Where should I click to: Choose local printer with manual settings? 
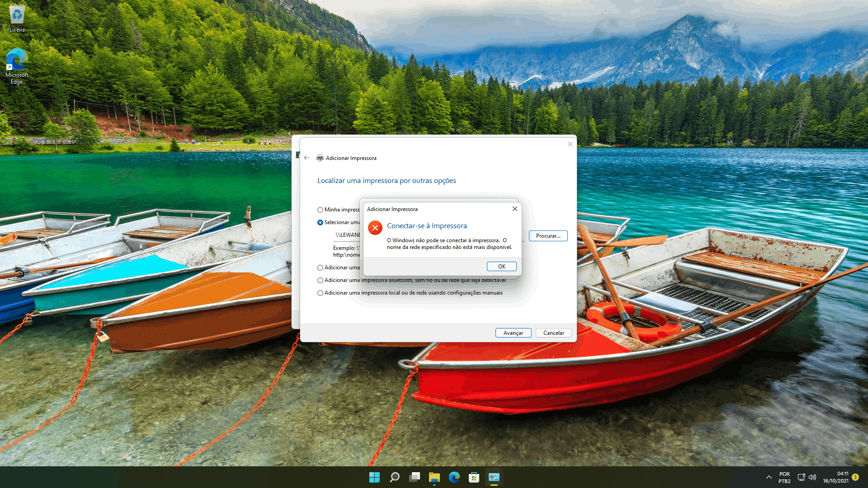[320, 293]
